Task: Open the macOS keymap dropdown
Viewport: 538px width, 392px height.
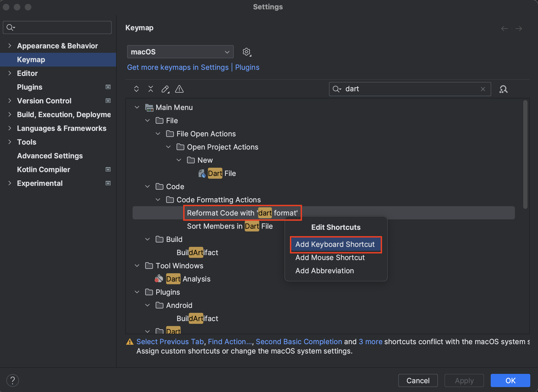Action: [180, 52]
